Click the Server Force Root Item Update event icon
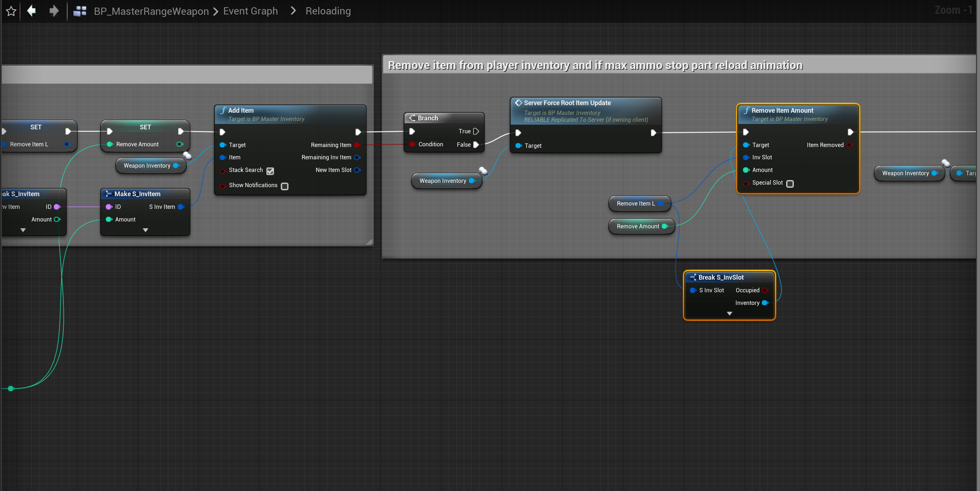The height and width of the screenshot is (491, 980). [x=518, y=103]
